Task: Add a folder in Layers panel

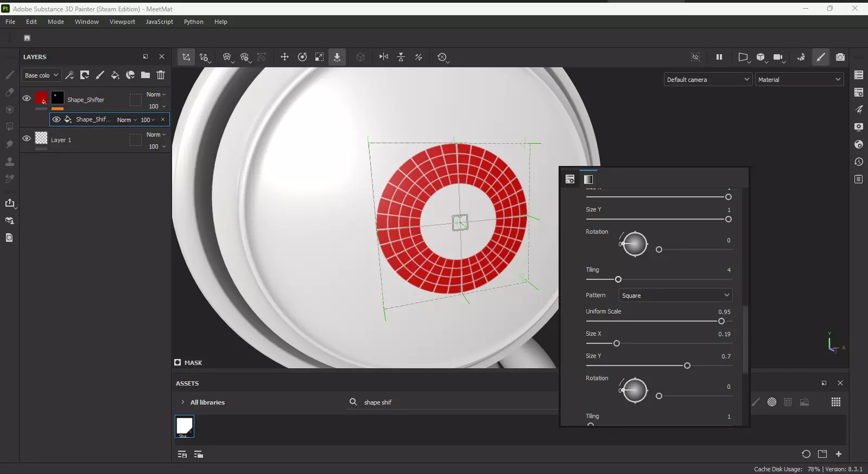Action: click(145, 75)
